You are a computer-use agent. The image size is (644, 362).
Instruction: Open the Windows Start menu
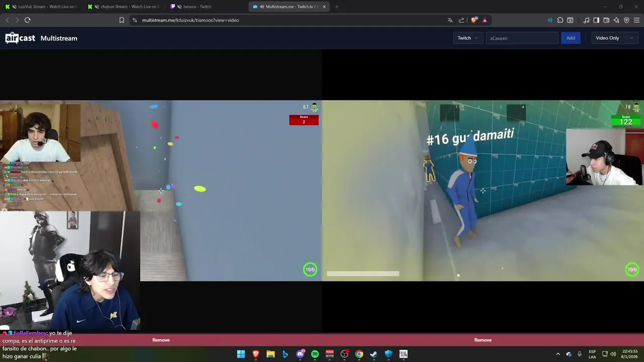click(241, 354)
